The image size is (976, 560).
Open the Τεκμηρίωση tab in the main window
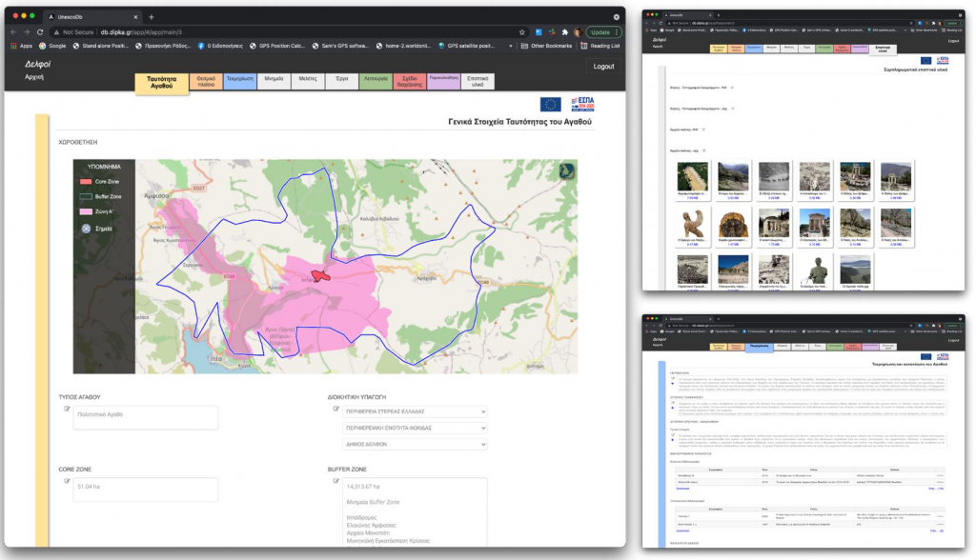point(239,82)
